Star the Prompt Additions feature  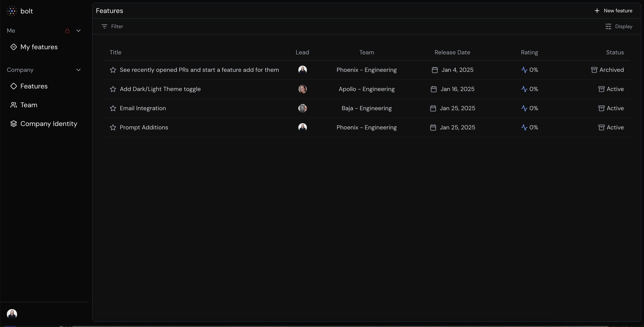point(113,127)
